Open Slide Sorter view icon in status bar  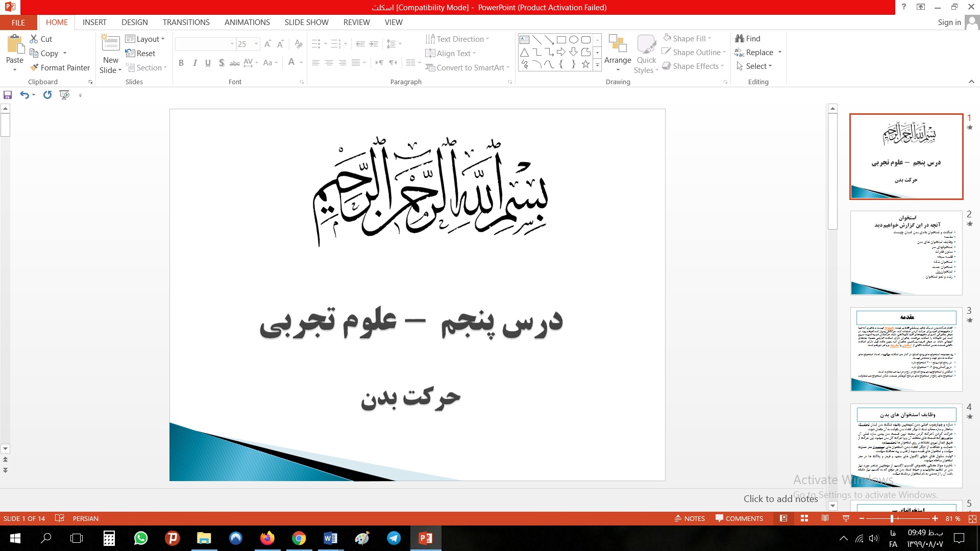804,518
